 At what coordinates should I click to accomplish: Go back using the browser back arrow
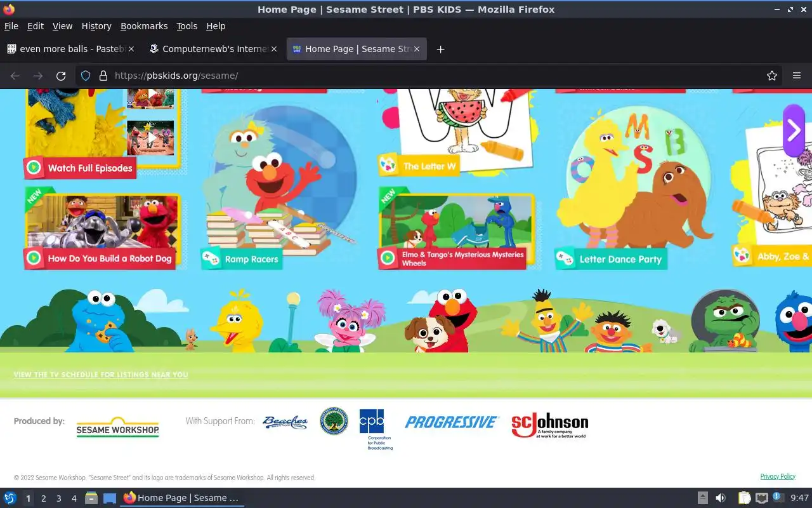click(15, 76)
